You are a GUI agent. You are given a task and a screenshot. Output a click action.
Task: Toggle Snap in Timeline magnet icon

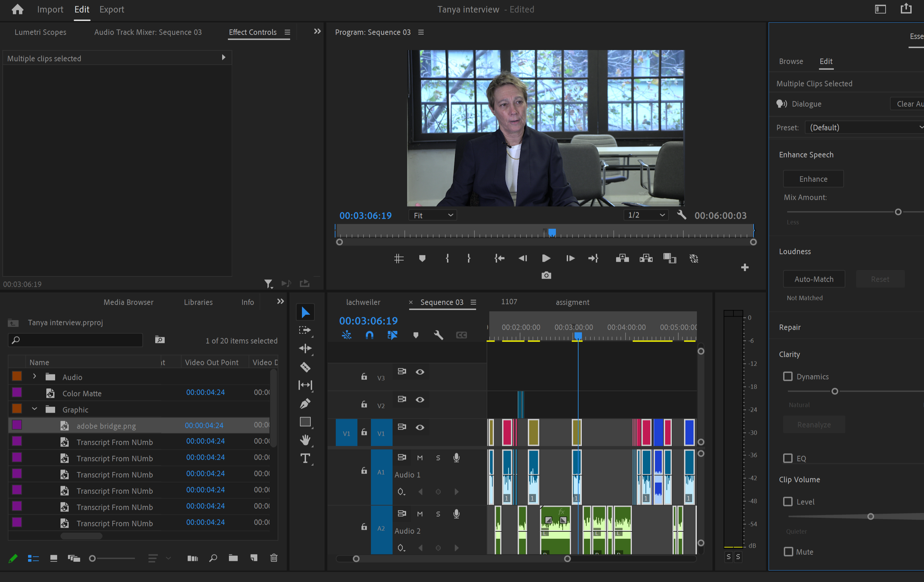coord(369,335)
